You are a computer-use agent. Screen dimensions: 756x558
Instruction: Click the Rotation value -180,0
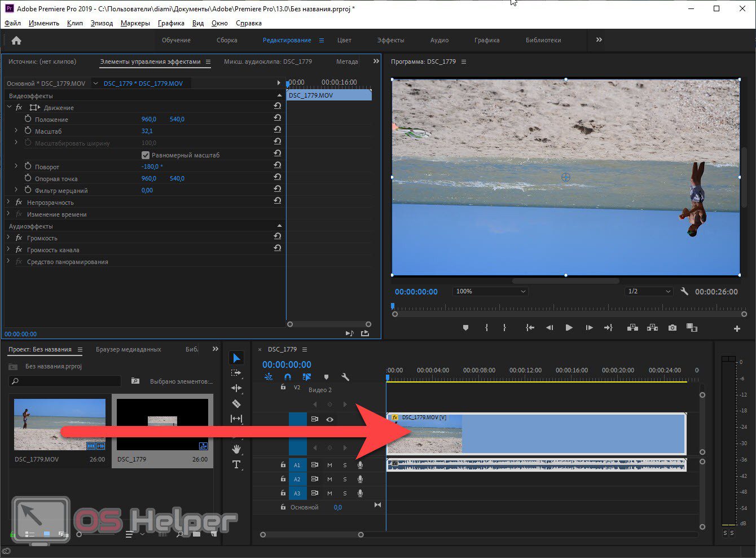152,166
